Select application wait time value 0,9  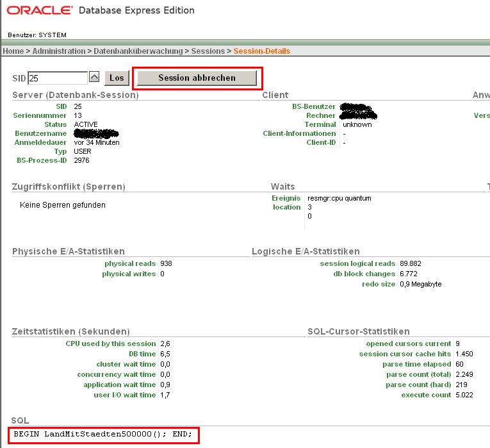click(165, 385)
